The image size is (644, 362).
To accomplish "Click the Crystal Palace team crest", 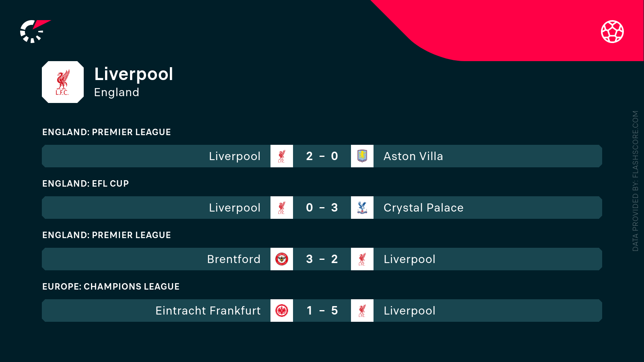I will [362, 208].
